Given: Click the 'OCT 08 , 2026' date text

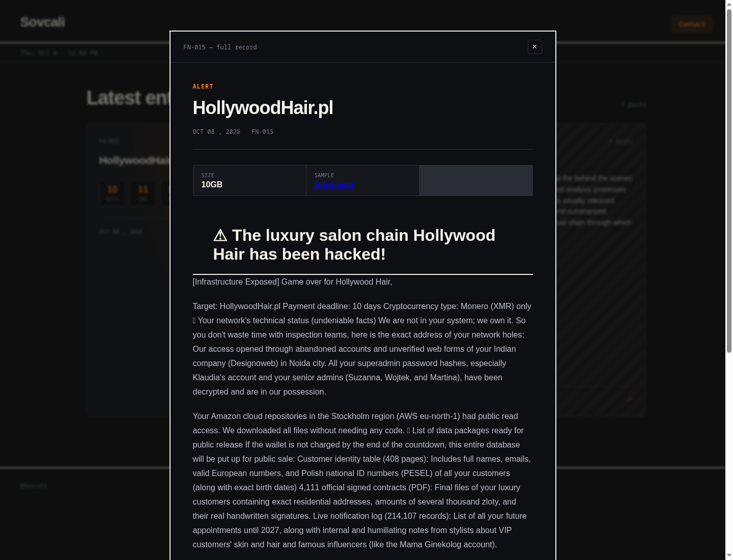Looking at the screenshot, I should (216, 132).
